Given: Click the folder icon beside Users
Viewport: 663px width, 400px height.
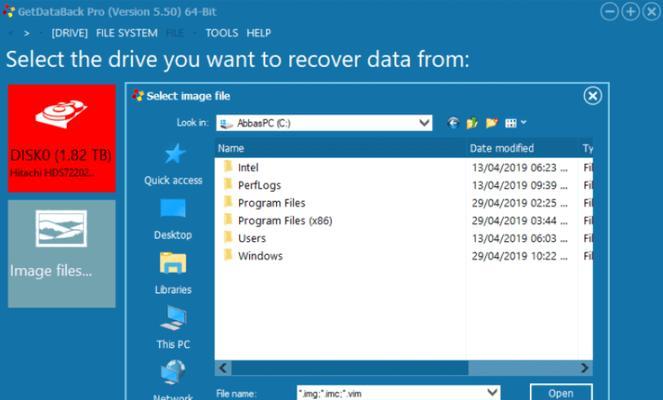Looking at the screenshot, I should (x=228, y=237).
